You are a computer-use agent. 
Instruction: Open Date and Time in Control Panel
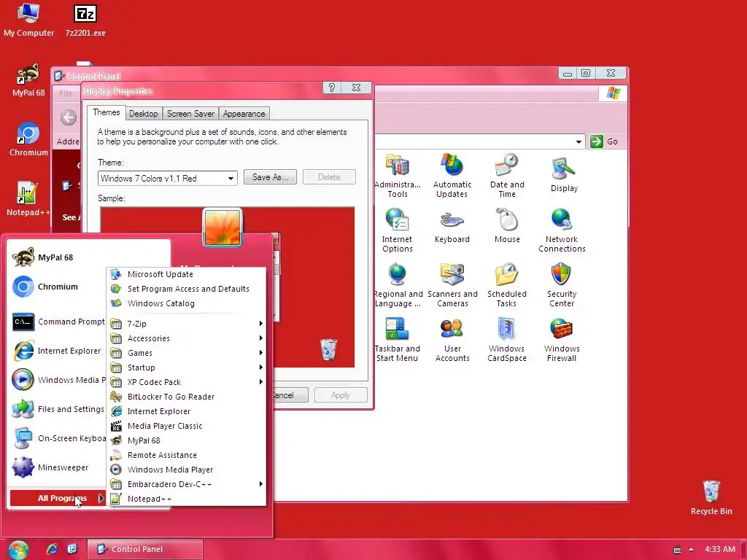(x=507, y=175)
